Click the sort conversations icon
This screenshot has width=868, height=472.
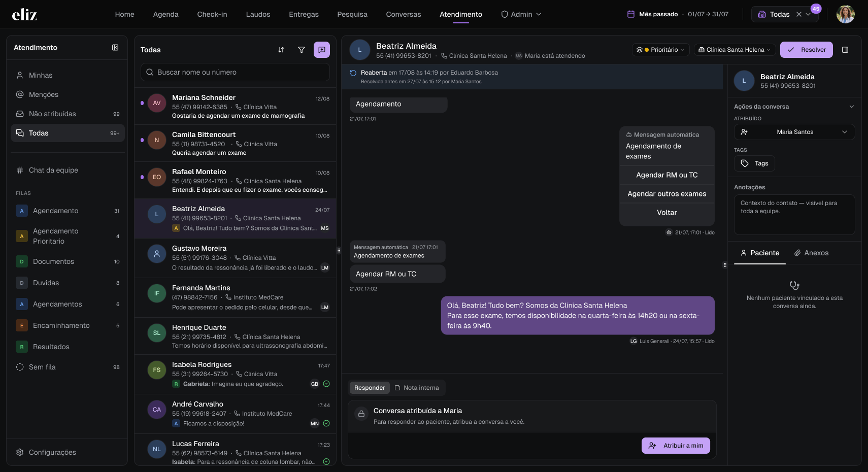pos(281,50)
